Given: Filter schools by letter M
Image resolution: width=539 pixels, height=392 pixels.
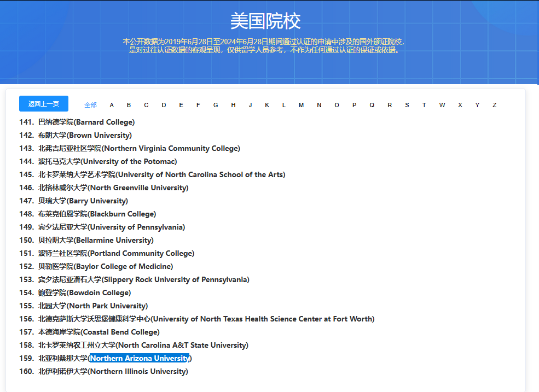Looking at the screenshot, I should point(301,105).
